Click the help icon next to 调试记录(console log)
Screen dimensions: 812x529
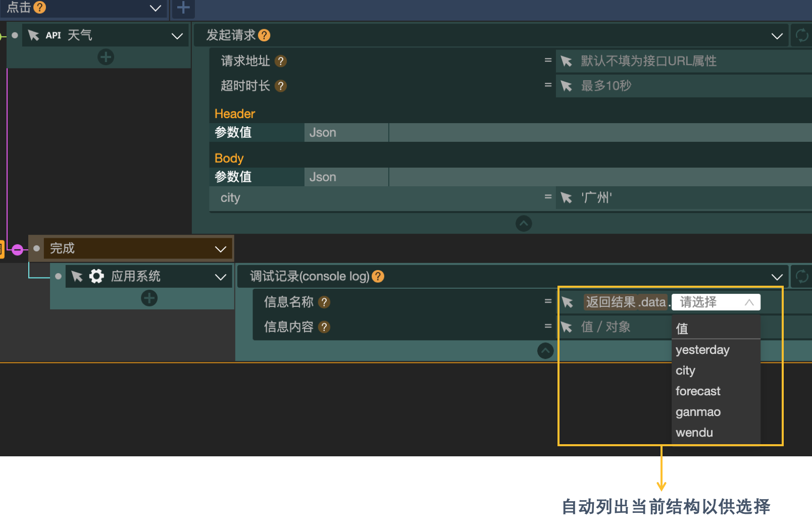click(x=378, y=277)
